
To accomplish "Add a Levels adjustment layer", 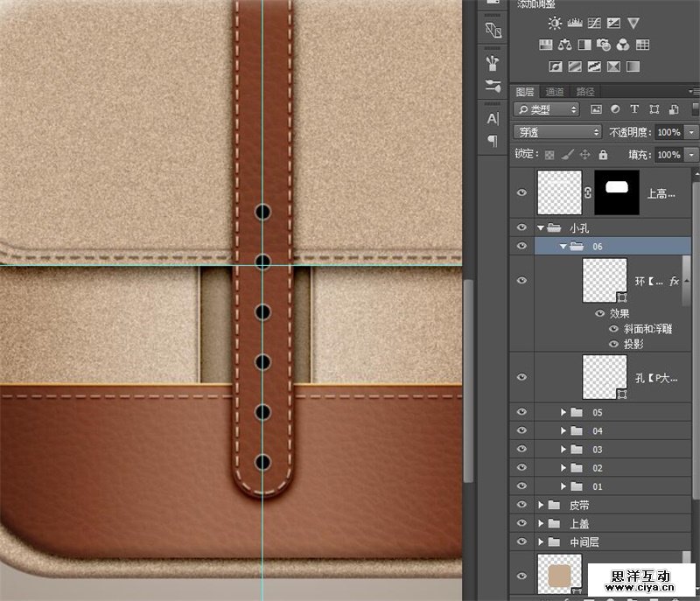I will pos(575,24).
